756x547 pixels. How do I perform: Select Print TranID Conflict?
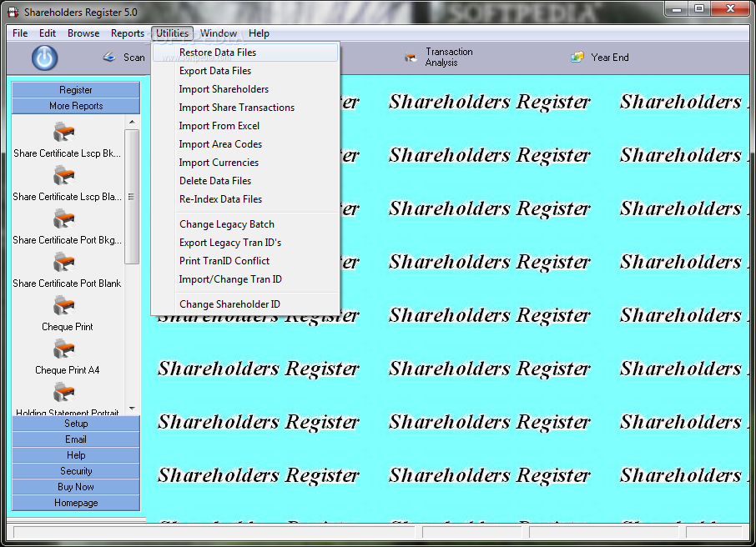[245, 261]
